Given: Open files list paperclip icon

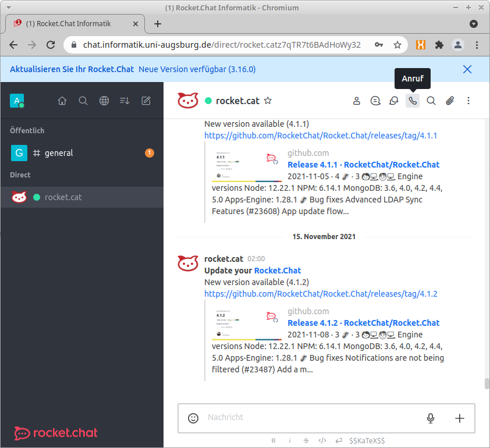Looking at the screenshot, I should tap(450, 101).
